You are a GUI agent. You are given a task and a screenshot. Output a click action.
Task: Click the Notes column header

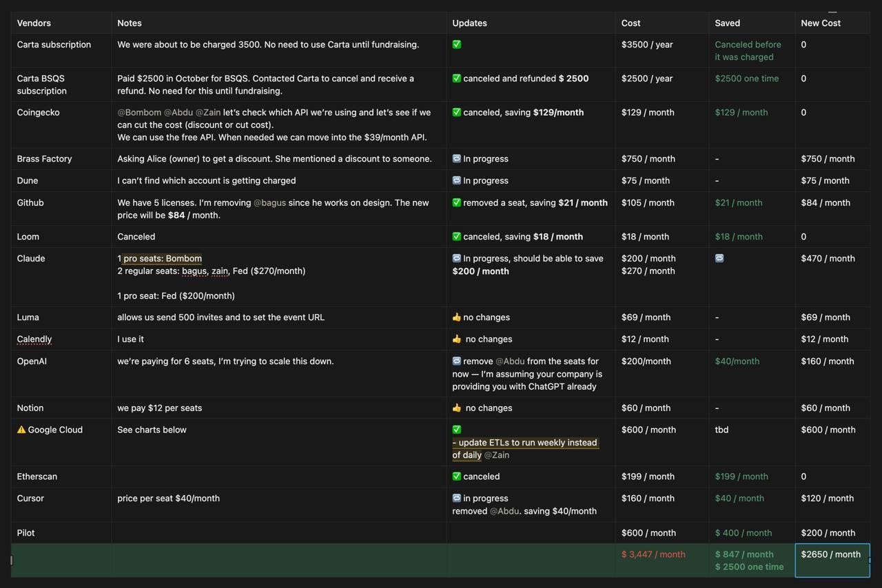(279, 23)
